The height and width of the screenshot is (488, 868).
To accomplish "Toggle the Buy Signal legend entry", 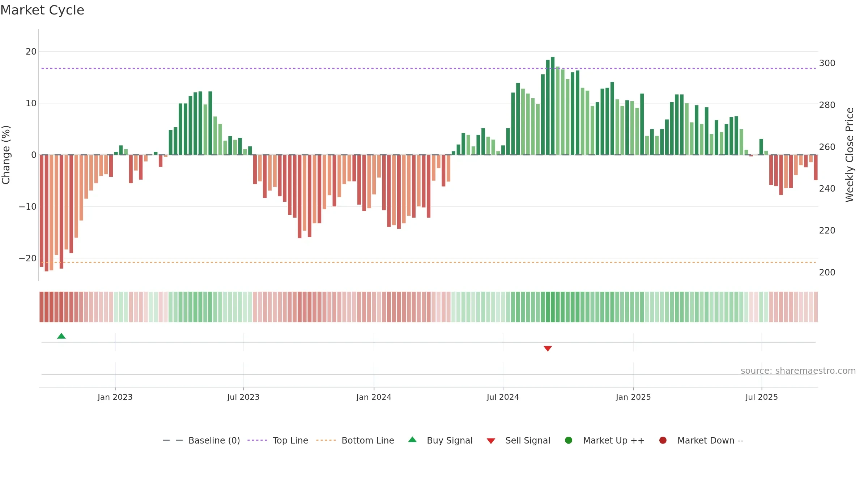I will coord(441,441).
